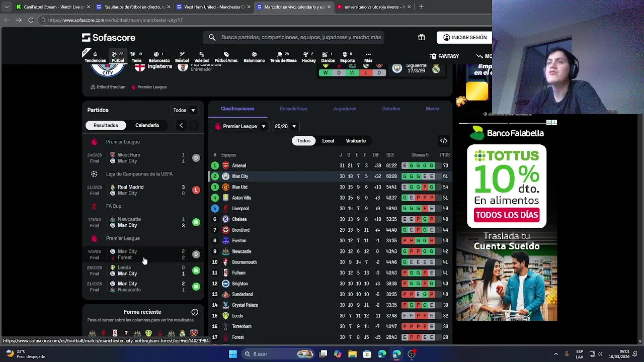Open the embed code icon above standings
Screen dimensions: 644x362
point(444,141)
